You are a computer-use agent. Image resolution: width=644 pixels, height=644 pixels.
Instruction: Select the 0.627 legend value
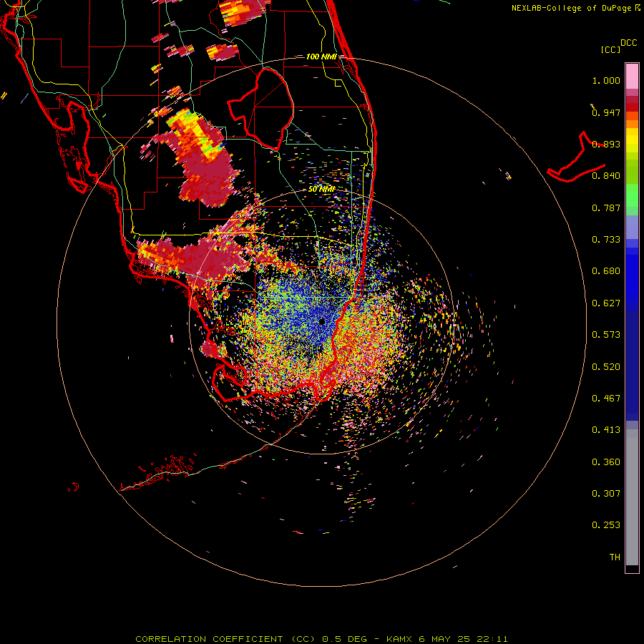pyautogui.click(x=606, y=303)
